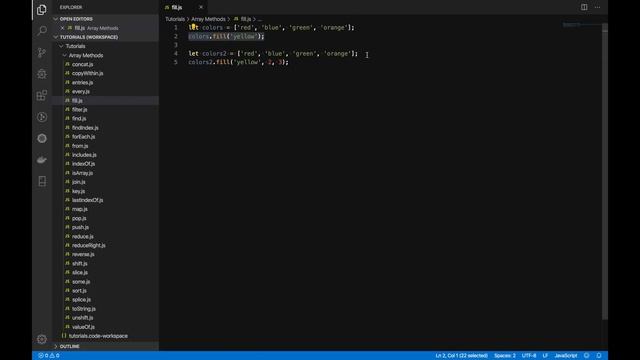Image resolution: width=640 pixels, height=360 pixels.
Task: Open the More Actions ellipsis in editor title
Action: [x=597, y=7]
